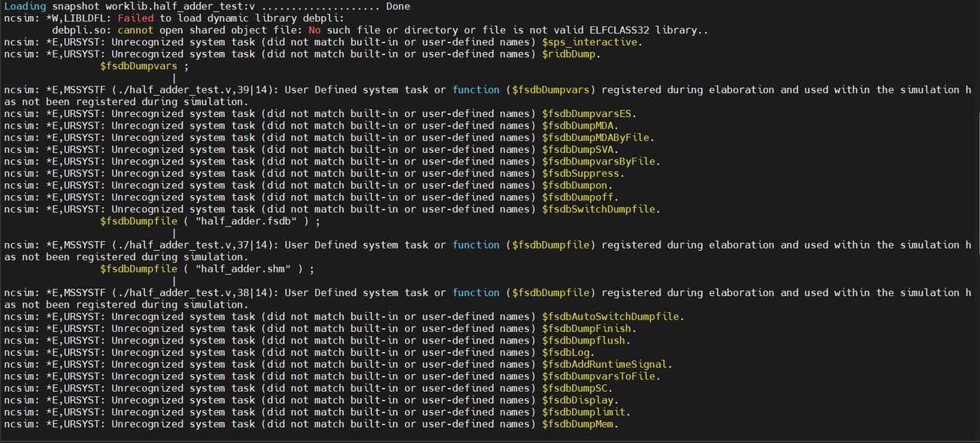This screenshot has width=980, height=443.
Task: Click the '$fsdbDumpvarsToFile' task name
Action: click(598, 376)
